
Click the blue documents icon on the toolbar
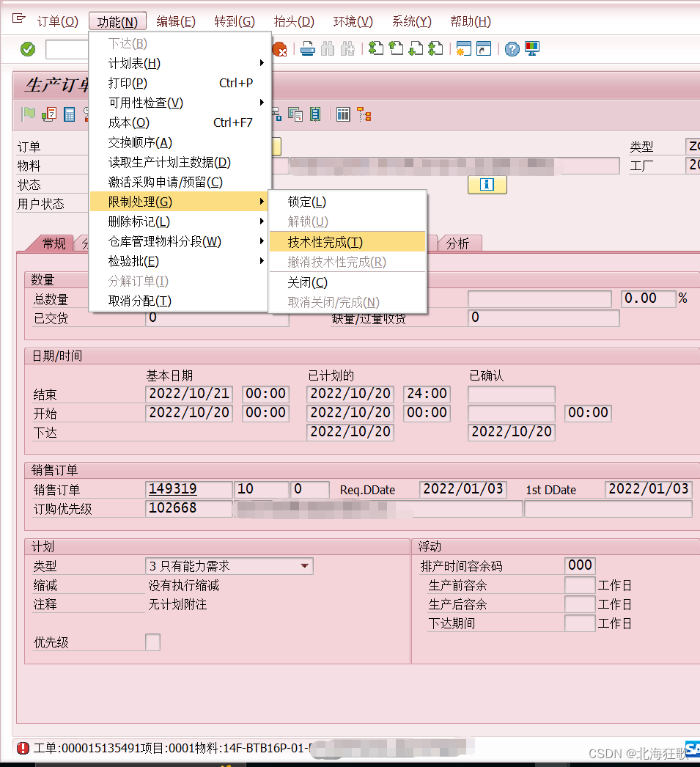[295, 114]
